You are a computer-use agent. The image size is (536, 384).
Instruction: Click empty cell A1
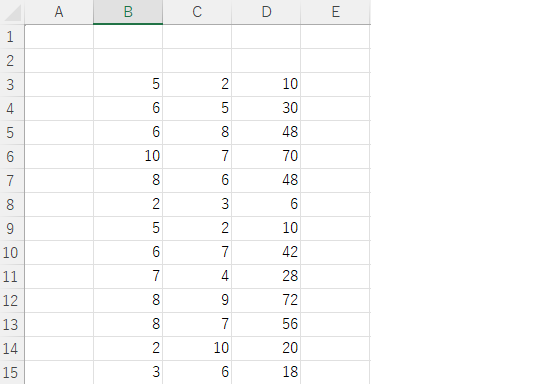(x=59, y=37)
